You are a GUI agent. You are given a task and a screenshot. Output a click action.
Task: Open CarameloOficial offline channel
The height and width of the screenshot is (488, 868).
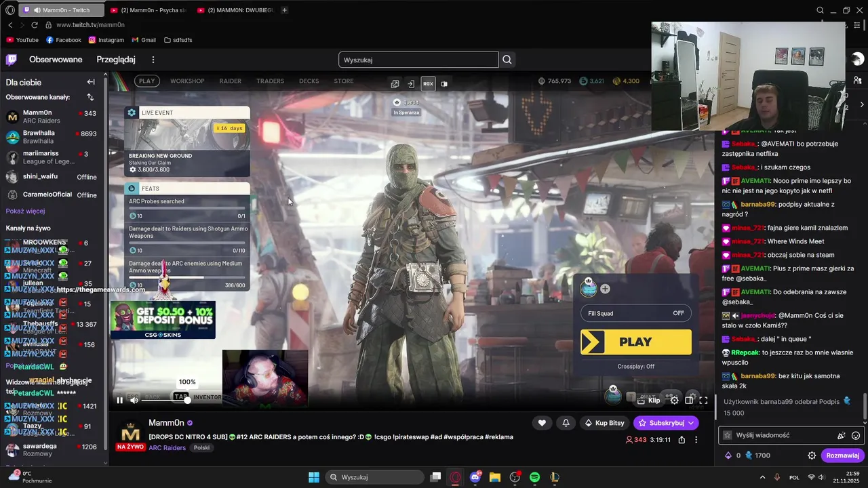(52, 195)
